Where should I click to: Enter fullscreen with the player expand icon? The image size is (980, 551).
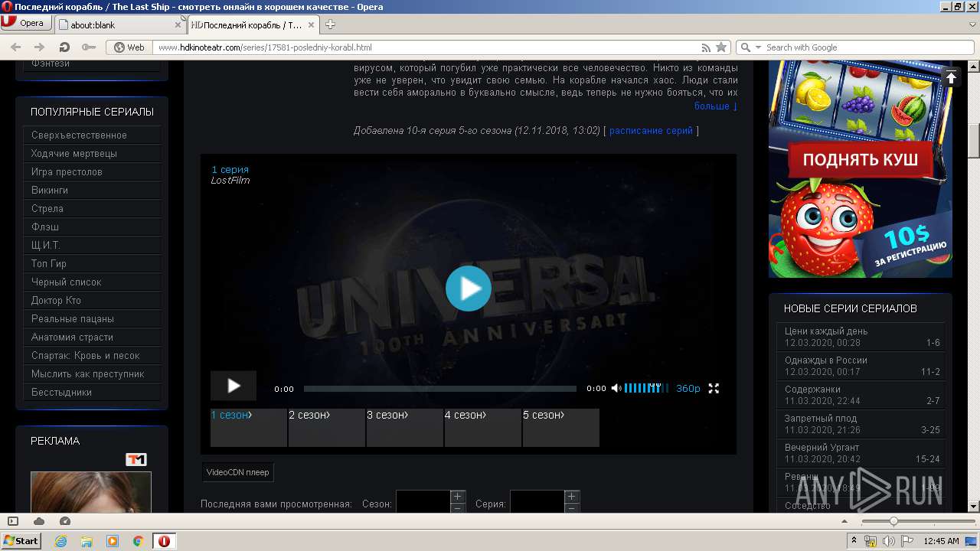pos(714,389)
